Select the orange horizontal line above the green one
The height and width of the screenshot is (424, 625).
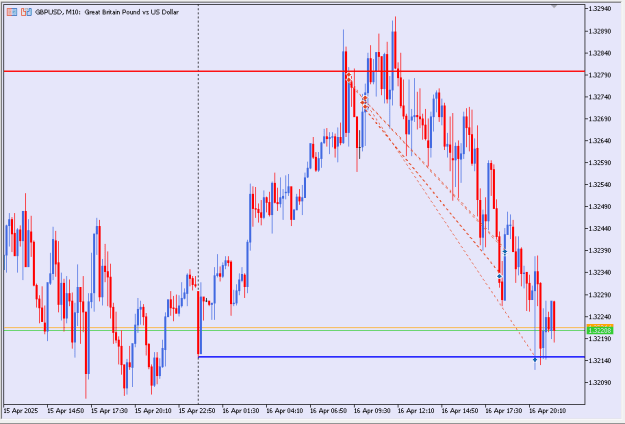[x=294, y=328]
